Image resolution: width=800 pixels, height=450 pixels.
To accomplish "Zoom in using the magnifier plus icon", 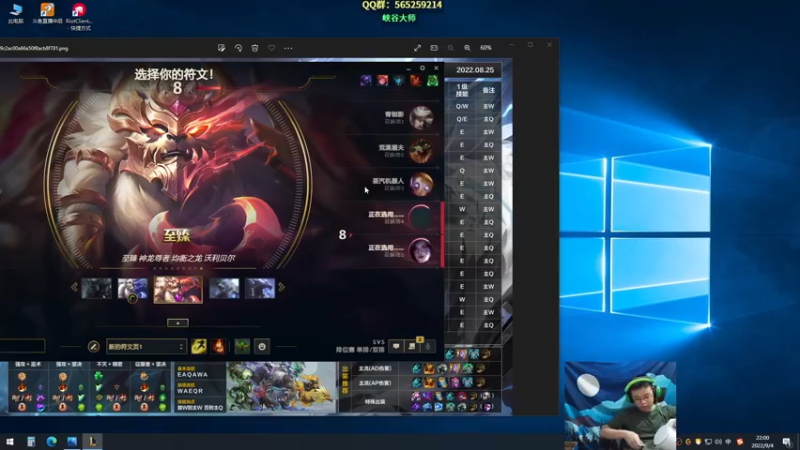I will [x=467, y=48].
